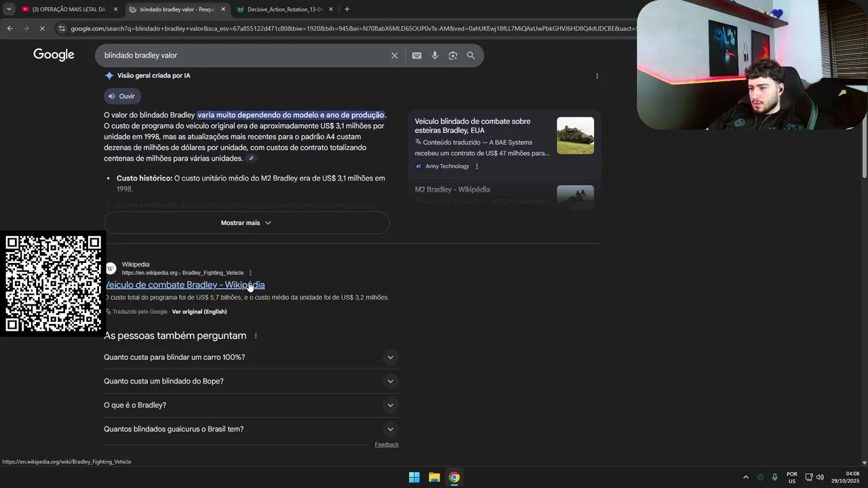
Task: Open Army Technology source options menu
Action: tap(477, 167)
